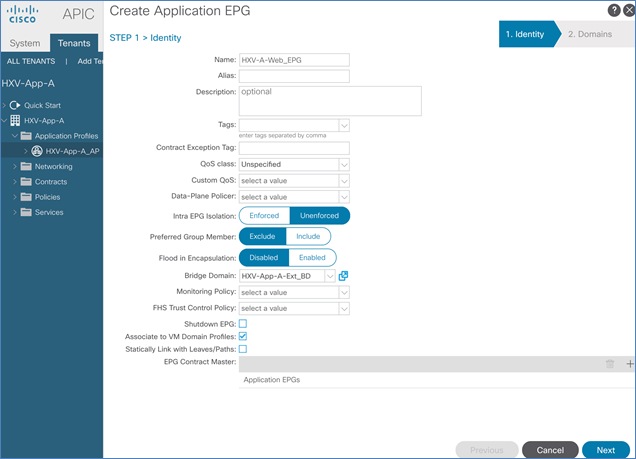
Task: Add EPG Contract Master with plus icon
Action: 630,364
